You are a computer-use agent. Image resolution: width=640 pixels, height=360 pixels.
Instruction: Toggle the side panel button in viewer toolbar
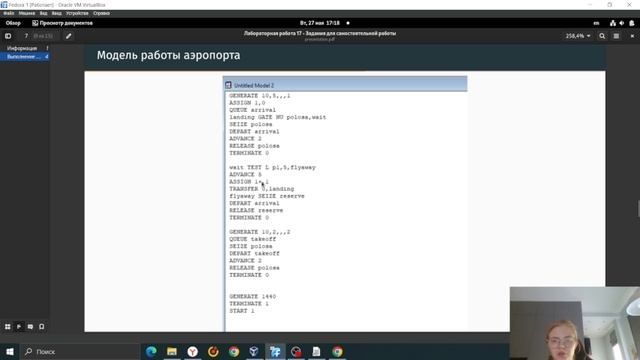[x=8, y=36]
